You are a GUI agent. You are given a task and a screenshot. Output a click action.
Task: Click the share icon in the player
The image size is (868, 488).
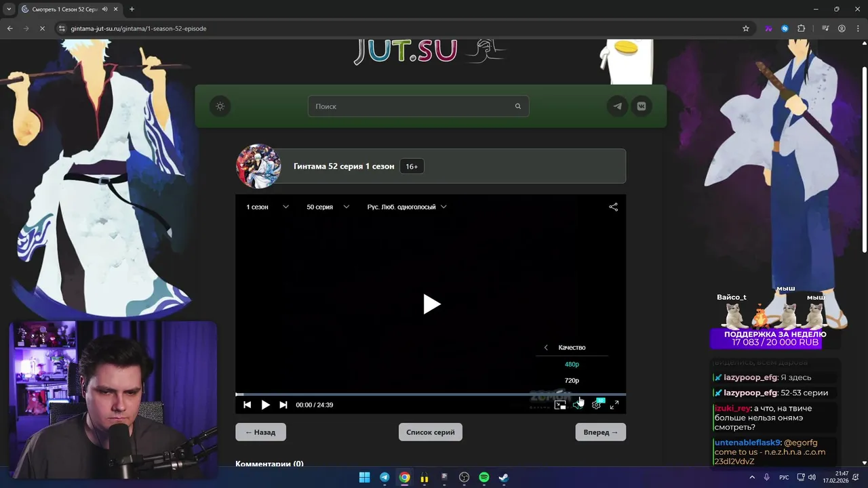[x=613, y=207]
